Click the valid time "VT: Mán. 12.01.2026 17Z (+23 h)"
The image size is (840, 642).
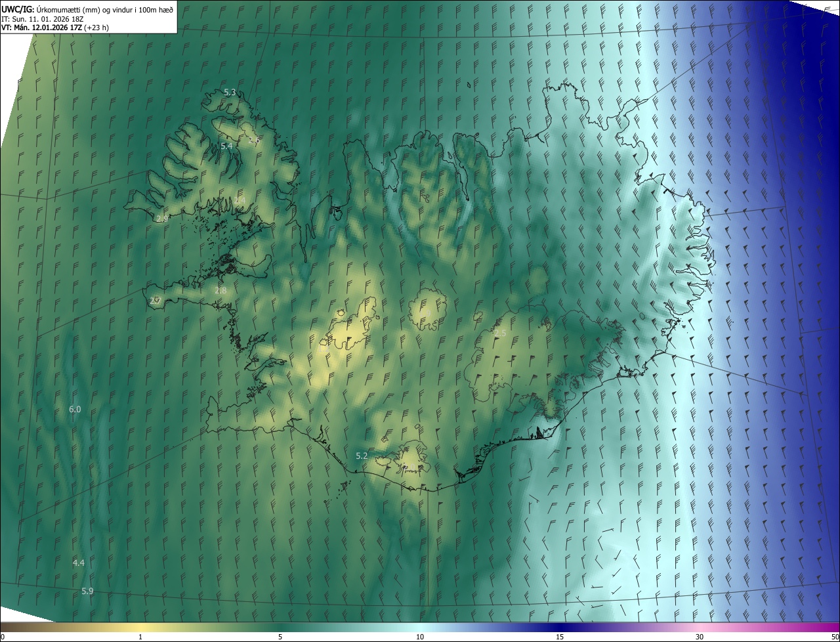click(x=55, y=28)
